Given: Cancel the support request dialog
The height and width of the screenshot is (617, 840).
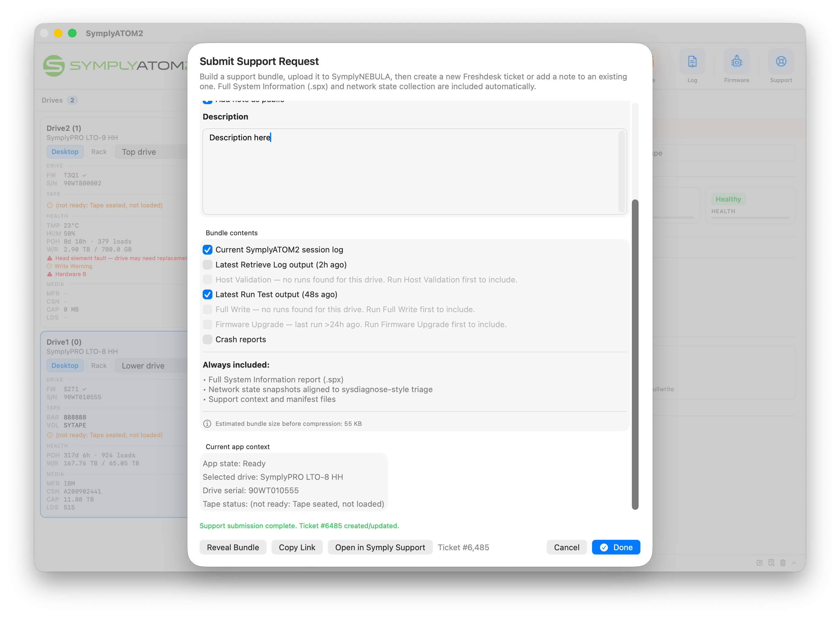Looking at the screenshot, I should pyautogui.click(x=566, y=547).
